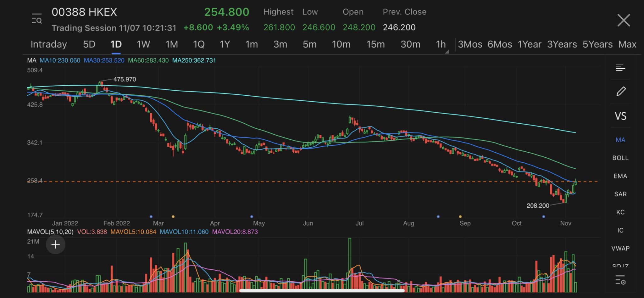Choose the Max range button

[627, 44]
